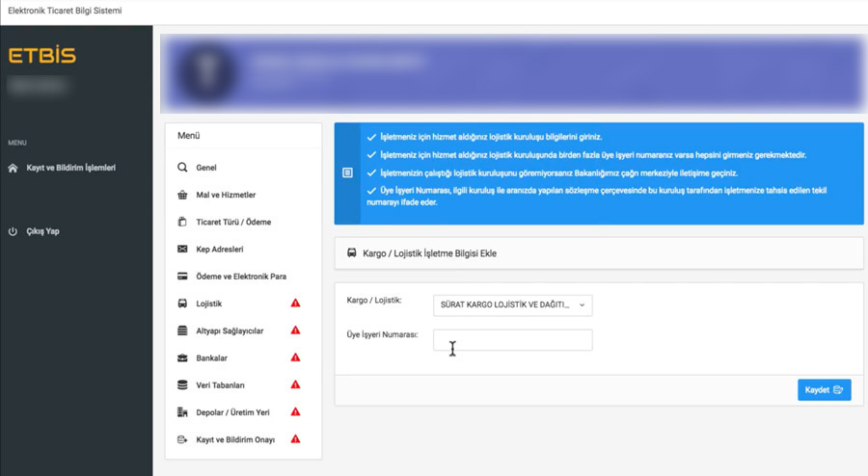This screenshot has height=476, width=868.
Task: Click the dropdown arrow next to SÜRAT KARGO
Action: [x=582, y=305]
